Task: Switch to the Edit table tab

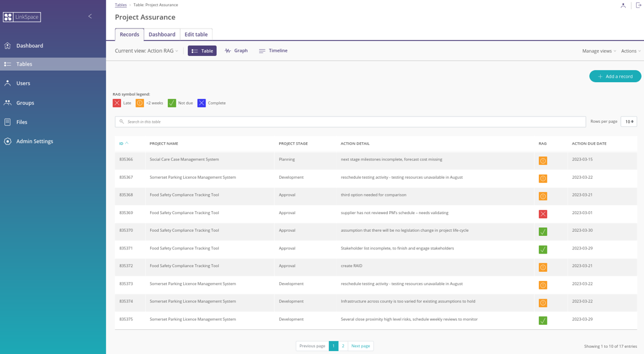Action: [x=196, y=34]
